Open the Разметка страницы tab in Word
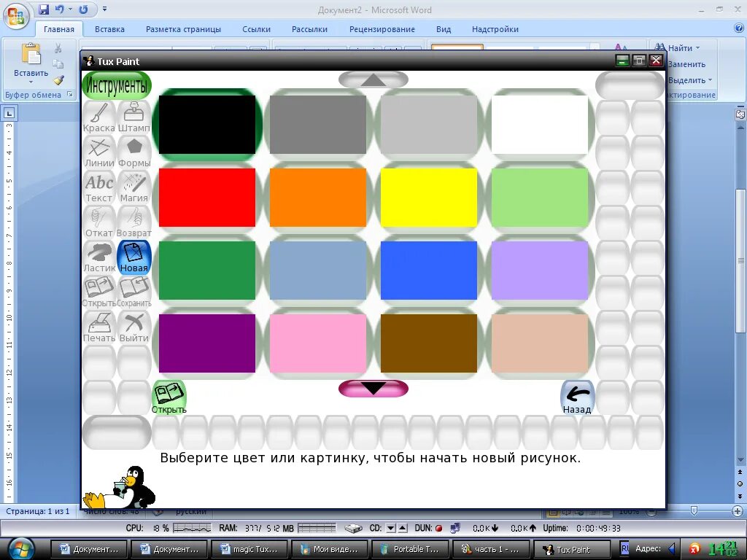 [x=183, y=29]
